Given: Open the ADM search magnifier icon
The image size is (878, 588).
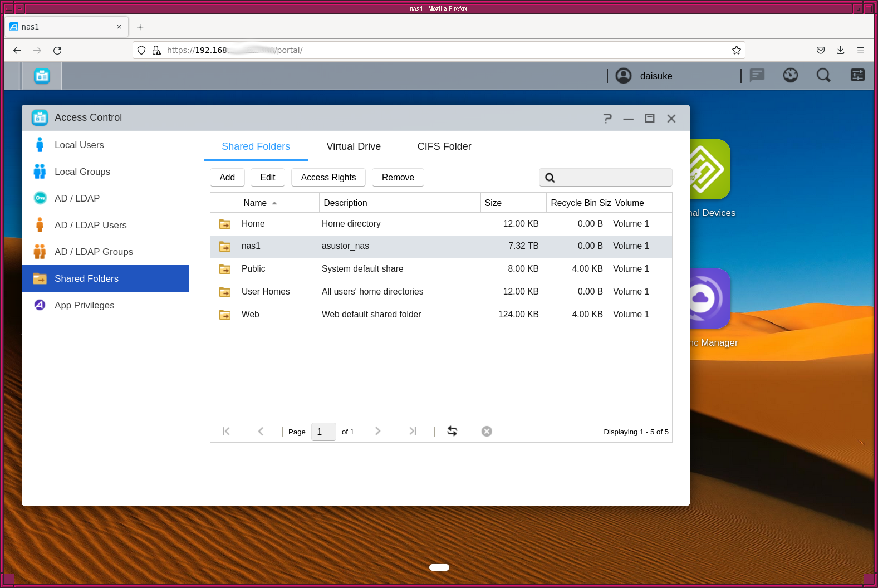Looking at the screenshot, I should pyautogui.click(x=823, y=75).
